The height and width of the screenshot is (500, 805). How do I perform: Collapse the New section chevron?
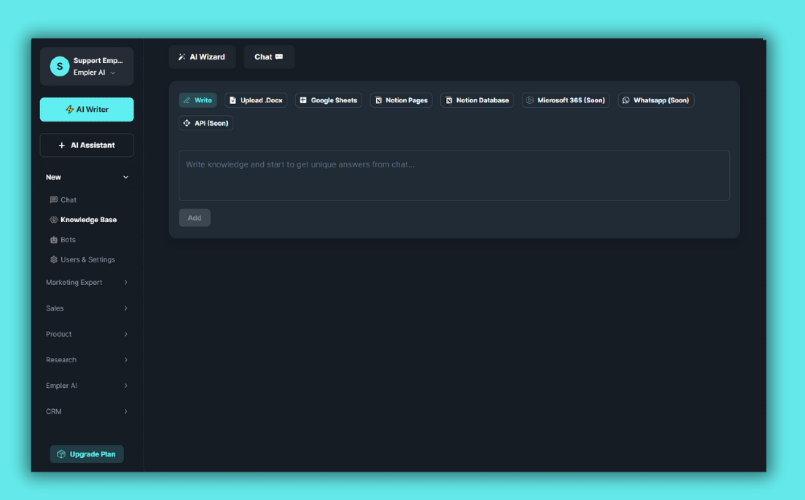coord(126,177)
